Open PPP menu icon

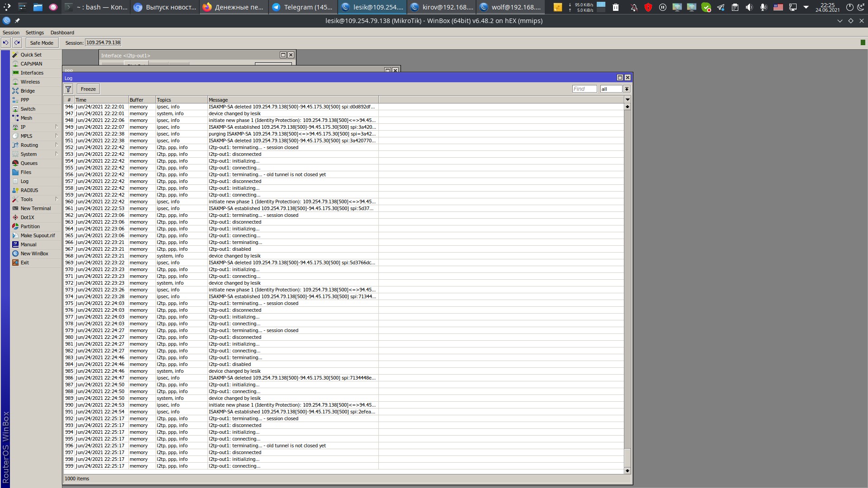15,100
